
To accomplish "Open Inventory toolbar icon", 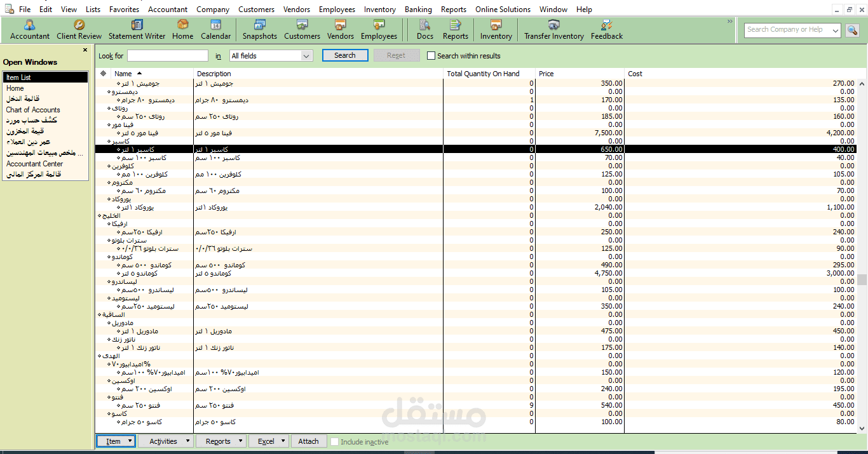I will [x=496, y=30].
